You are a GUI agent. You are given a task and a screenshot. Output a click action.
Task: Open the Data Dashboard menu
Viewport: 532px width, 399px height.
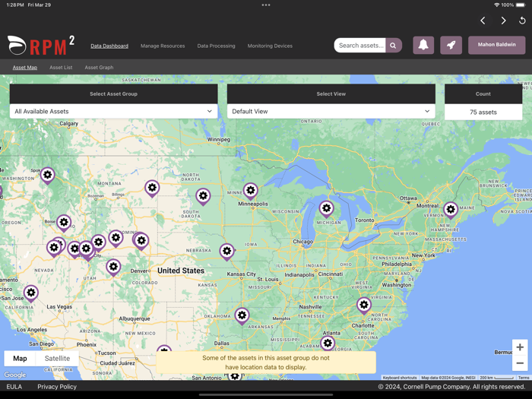tap(109, 46)
